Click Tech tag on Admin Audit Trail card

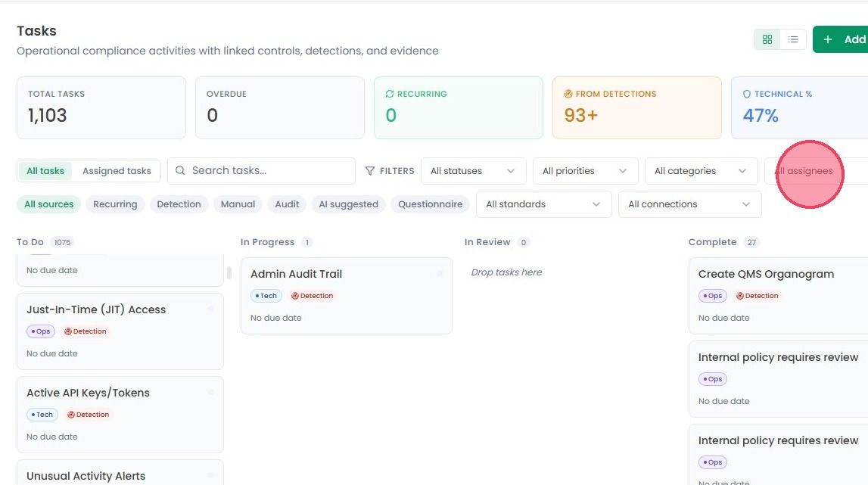click(266, 296)
